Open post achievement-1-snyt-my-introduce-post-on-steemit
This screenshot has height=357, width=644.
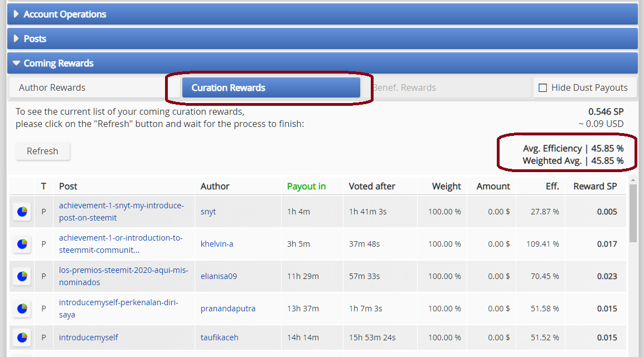pos(121,212)
